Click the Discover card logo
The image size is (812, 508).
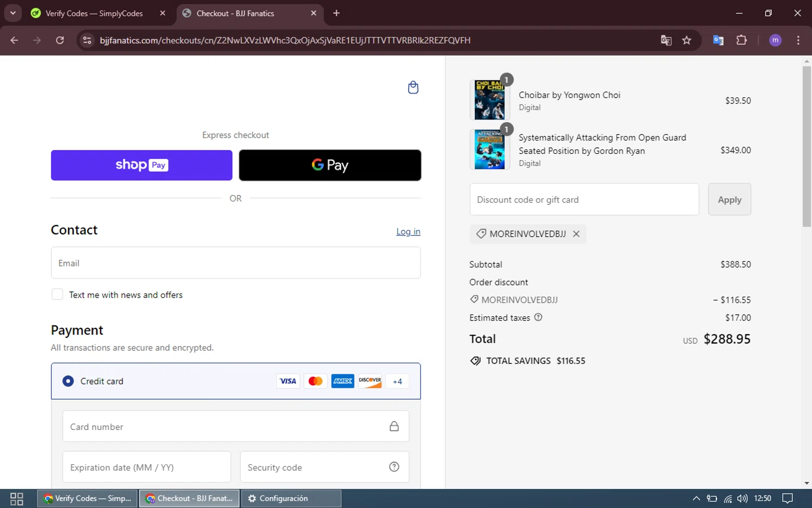point(370,381)
